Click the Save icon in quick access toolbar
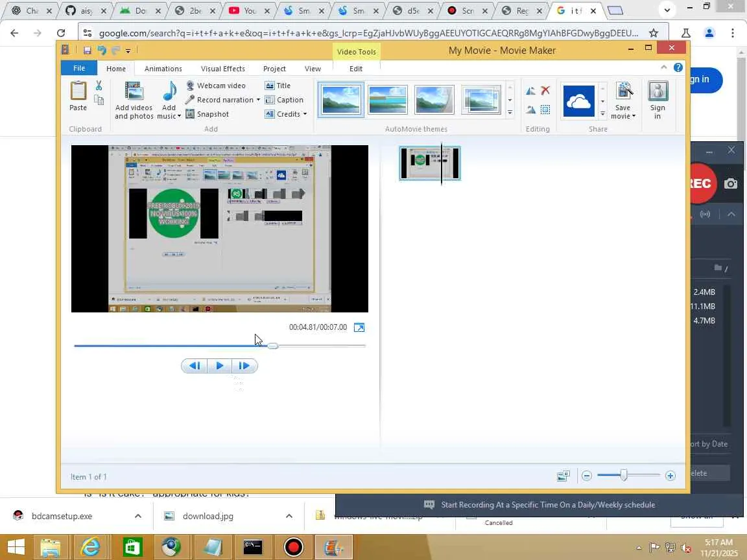This screenshot has width=747, height=560. pos(87,51)
